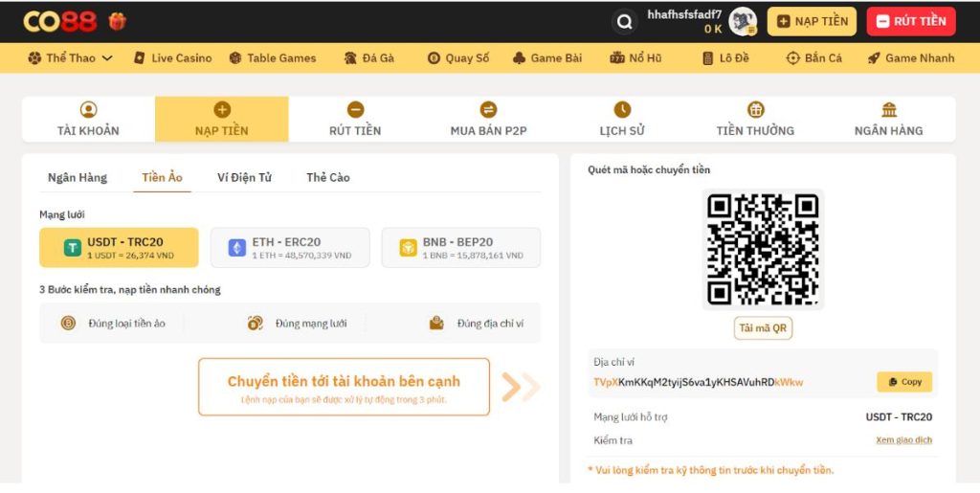The width and height of the screenshot is (980, 493).
Task: Click the deposit QR code image
Action: pyautogui.click(x=763, y=249)
